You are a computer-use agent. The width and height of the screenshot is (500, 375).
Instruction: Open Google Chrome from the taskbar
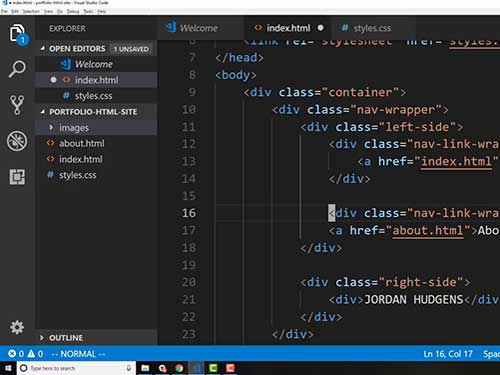[179, 368]
